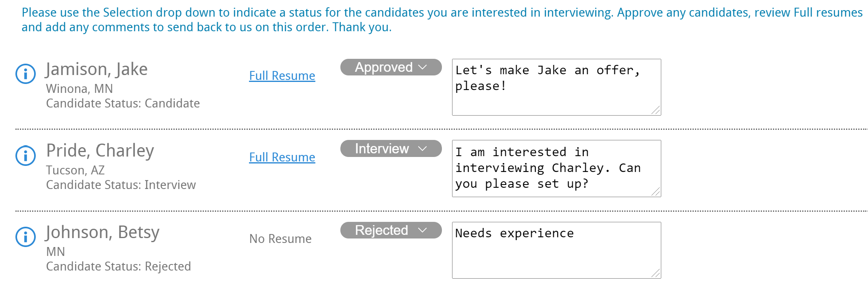Focus the comment field about interviewing Charley
The width and height of the screenshot is (868, 290).
556,168
